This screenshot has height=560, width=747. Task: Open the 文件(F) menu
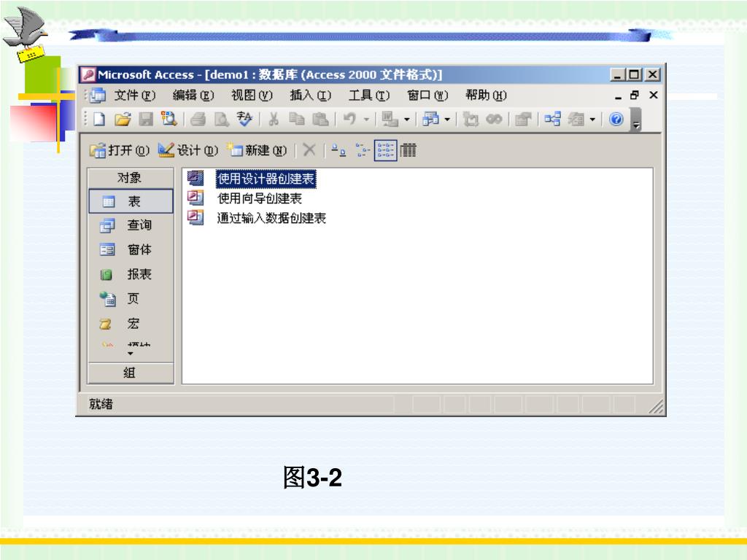click(135, 96)
